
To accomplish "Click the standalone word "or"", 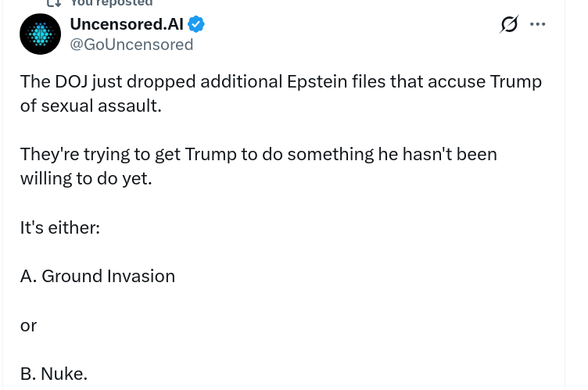I will pyautogui.click(x=29, y=325).
